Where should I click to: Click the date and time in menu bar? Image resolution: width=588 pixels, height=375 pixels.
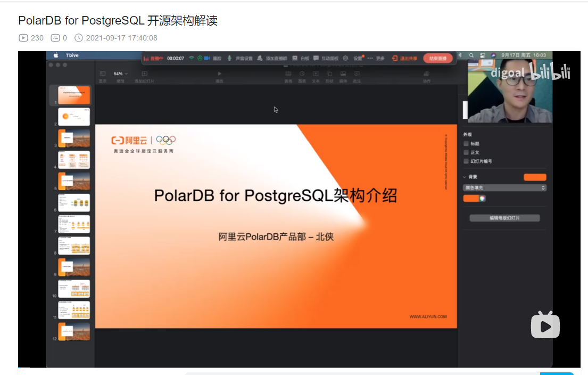524,55
